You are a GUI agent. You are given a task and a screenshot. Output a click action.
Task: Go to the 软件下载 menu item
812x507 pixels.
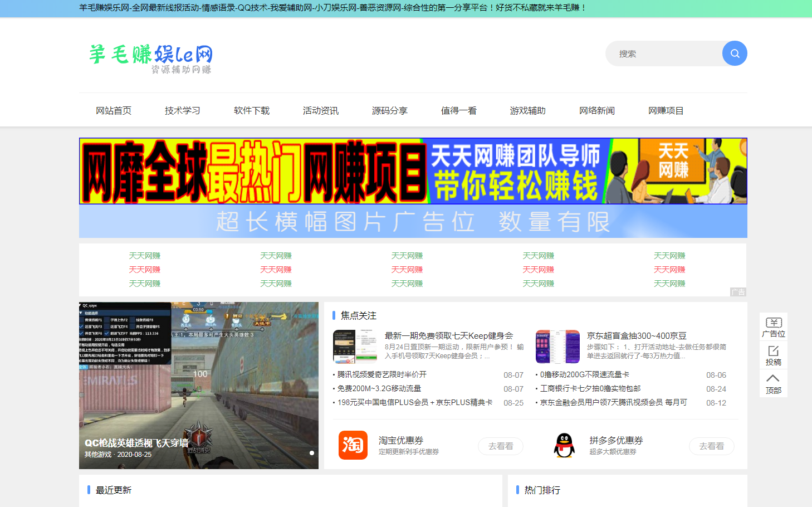252,110
